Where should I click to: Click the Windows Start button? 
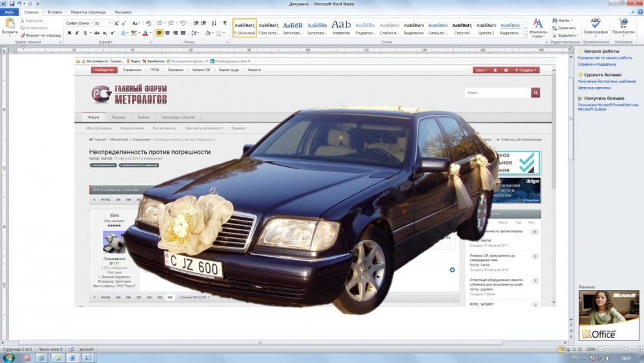click(x=8, y=358)
